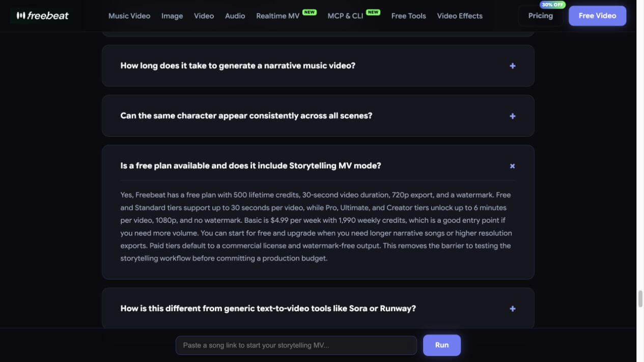644x362 pixels.
Task: Open the Video menu
Action: 204,16
